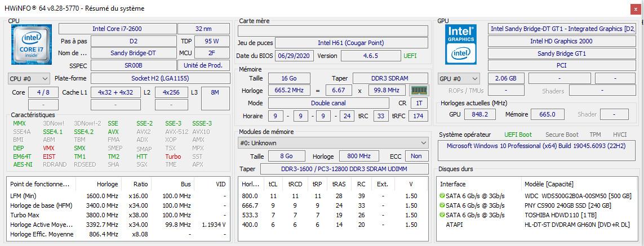Select the Turbo Max operating point row
644x246 pixels.
(x=118, y=215)
